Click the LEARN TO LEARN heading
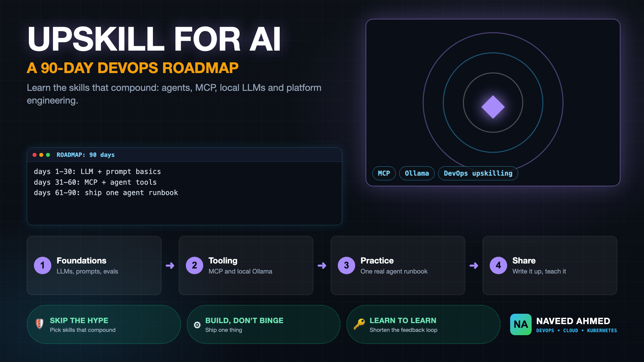 (403, 320)
